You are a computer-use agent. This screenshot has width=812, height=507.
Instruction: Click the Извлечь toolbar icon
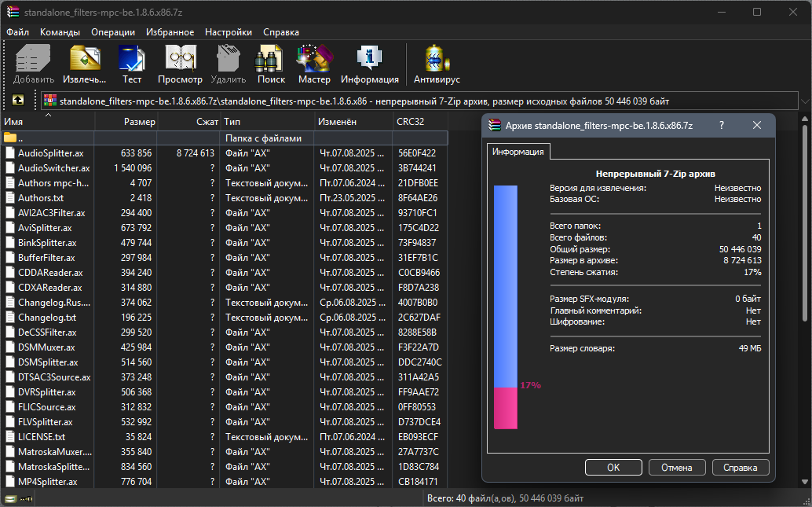(x=85, y=58)
